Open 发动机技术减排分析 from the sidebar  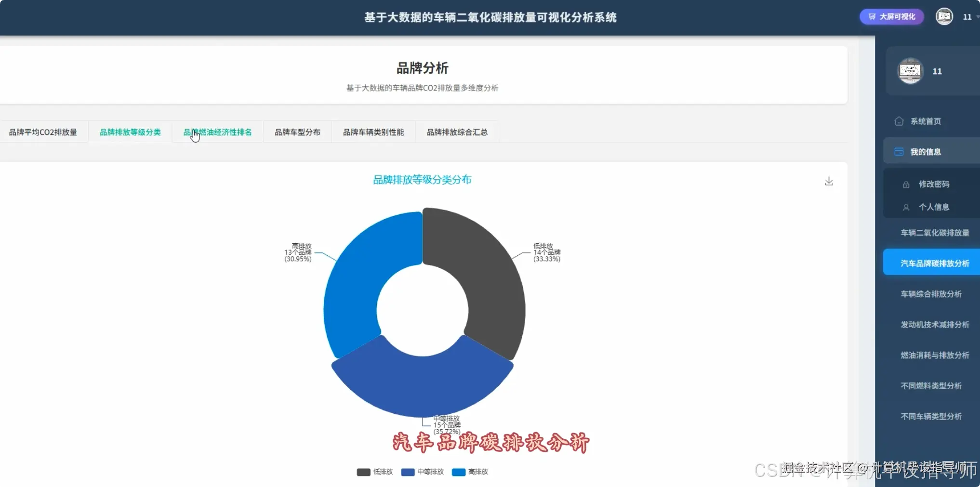click(934, 325)
